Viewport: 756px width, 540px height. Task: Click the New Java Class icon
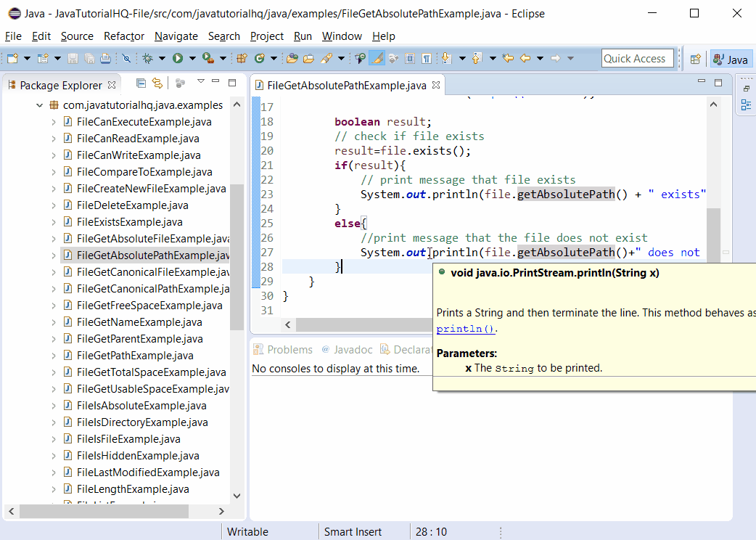[x=260, y=58]
